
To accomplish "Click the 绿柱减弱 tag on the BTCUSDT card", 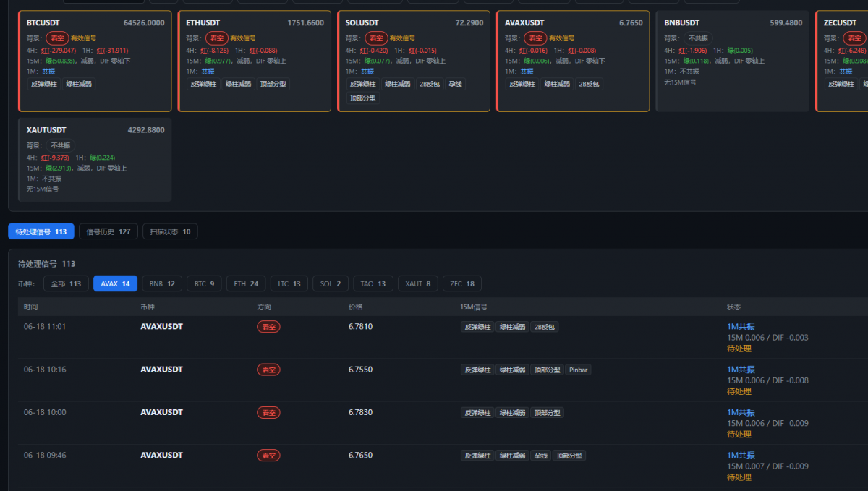I will (x=79, y=84).
